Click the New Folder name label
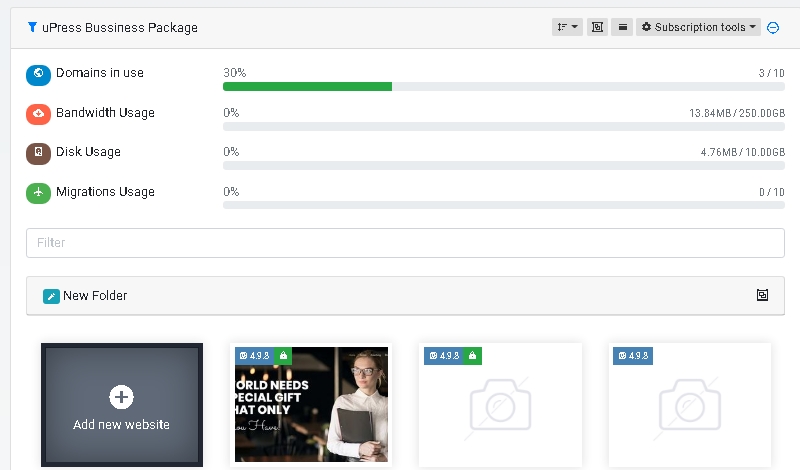The width and height of the screenshot is (800, 470). pos(95,295)
